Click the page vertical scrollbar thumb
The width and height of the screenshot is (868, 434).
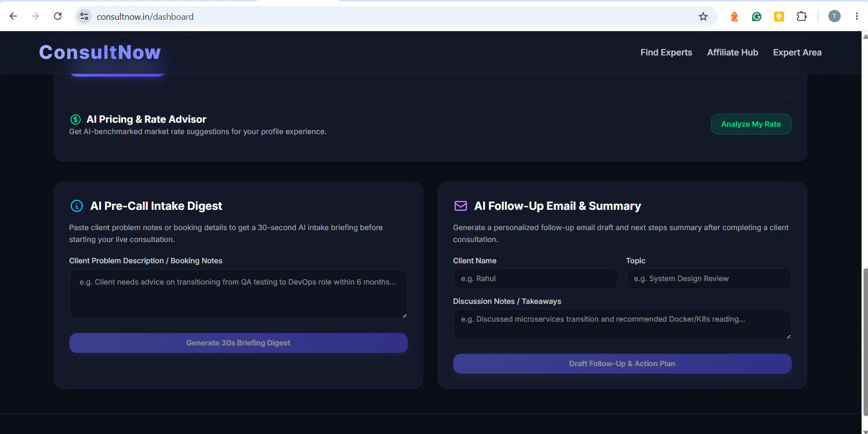click(x=865, y=341)
